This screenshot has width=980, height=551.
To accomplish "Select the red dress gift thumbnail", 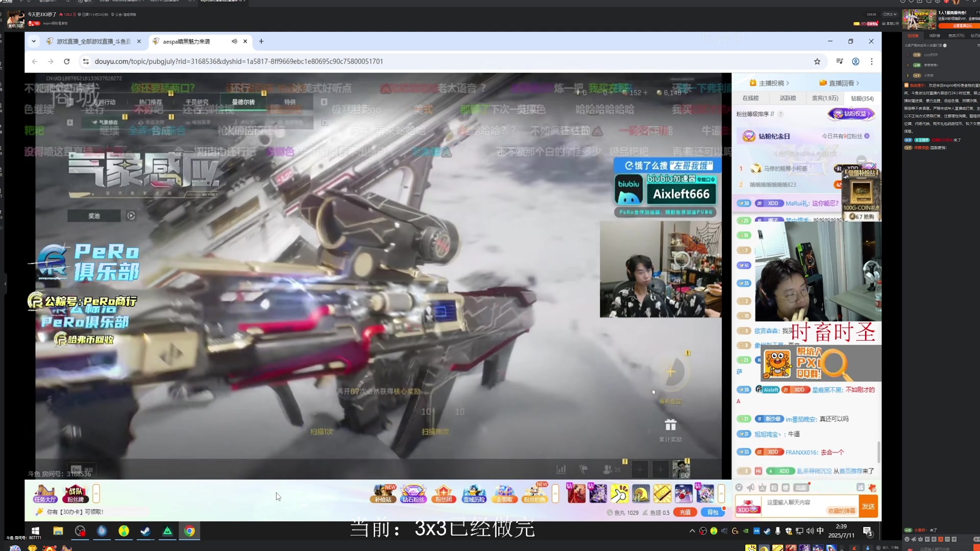I will tap(576, 494).
